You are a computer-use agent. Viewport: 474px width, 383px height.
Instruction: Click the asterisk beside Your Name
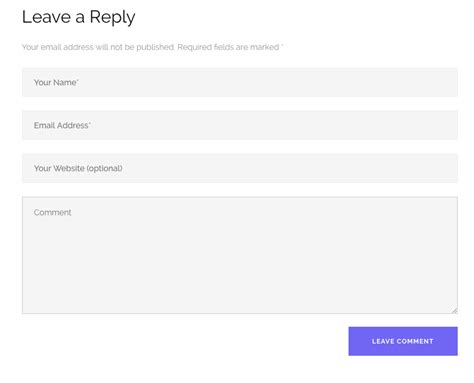pos(78,80)
